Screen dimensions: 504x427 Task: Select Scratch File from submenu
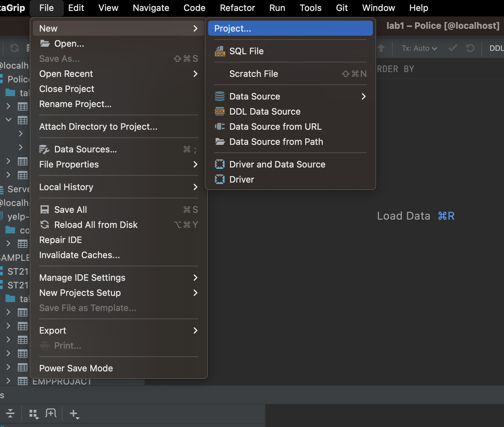[290, 74]
